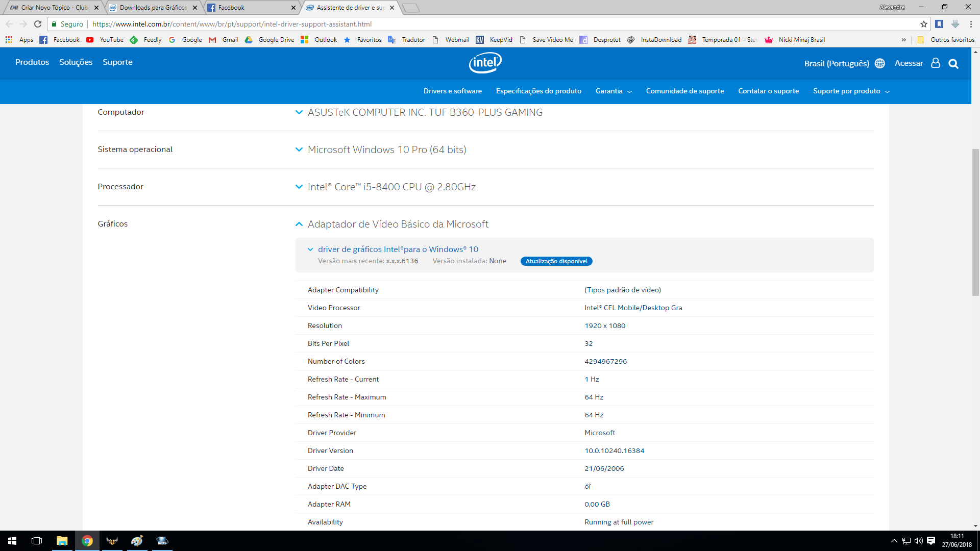Image resolution: width=980 pixels, height=551 pixels.
Task: Open Windows Start menu
Action: (x=12, y=541)
